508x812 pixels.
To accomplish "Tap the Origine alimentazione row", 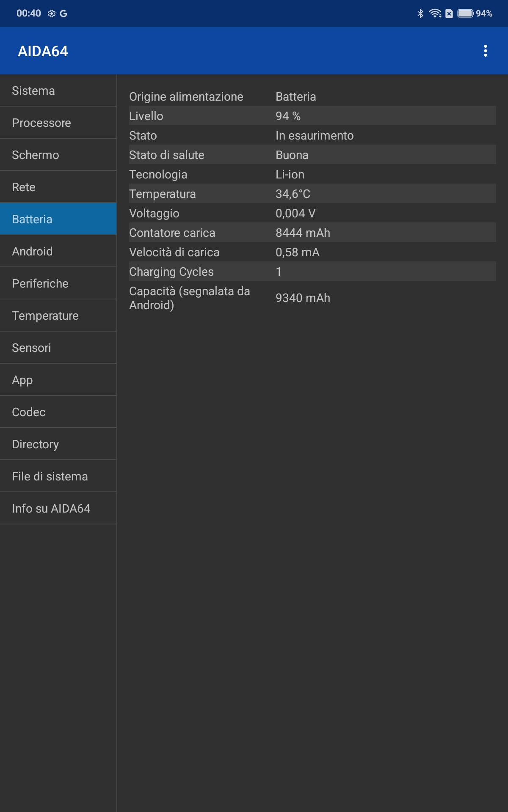I will (312, 96).
